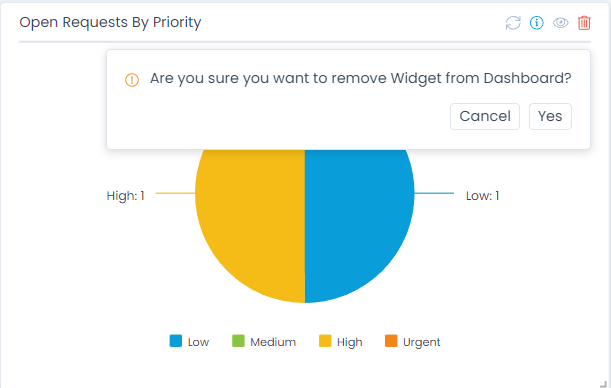The height and width of the screenshot is (388, 611).
Task: Refresh the Open Requests By Priority widget
Action: (513, 23)
